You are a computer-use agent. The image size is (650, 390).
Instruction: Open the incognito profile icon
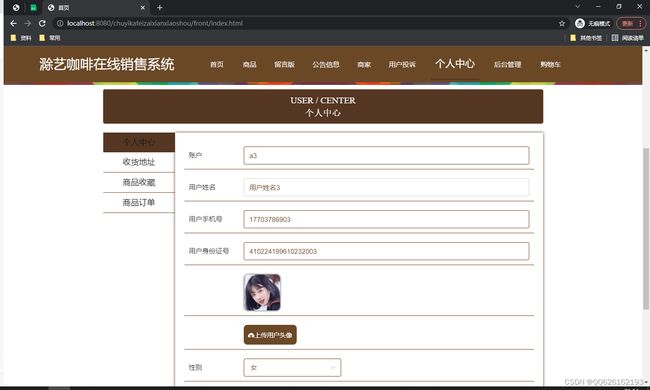point(580,24)
